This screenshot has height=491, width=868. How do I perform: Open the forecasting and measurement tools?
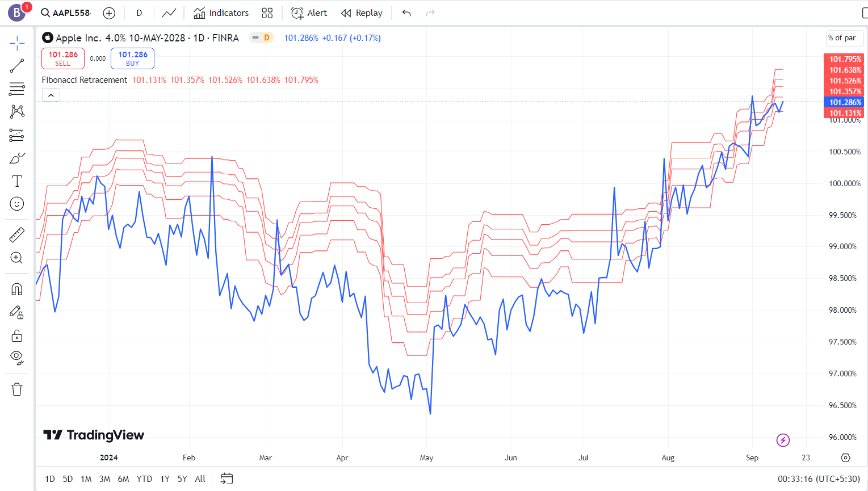(17, 135)
